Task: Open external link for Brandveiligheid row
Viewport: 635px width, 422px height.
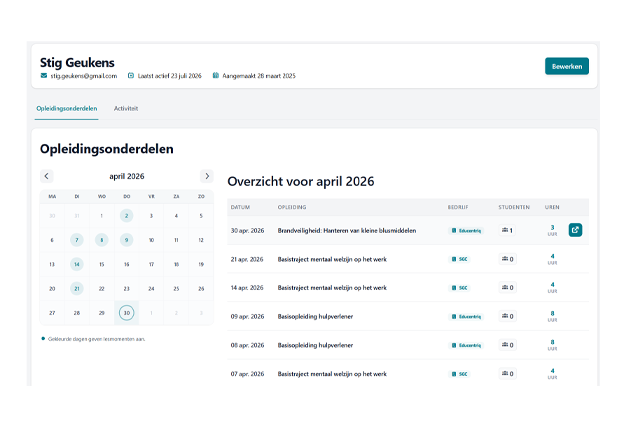Action: (575, 230)
